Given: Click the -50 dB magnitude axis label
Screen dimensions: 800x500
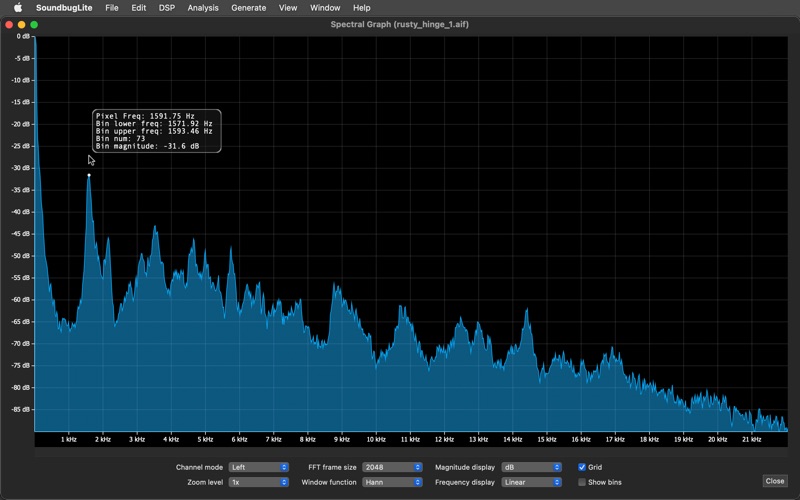Looking at the screenshot, I should [x=21, y=256].
